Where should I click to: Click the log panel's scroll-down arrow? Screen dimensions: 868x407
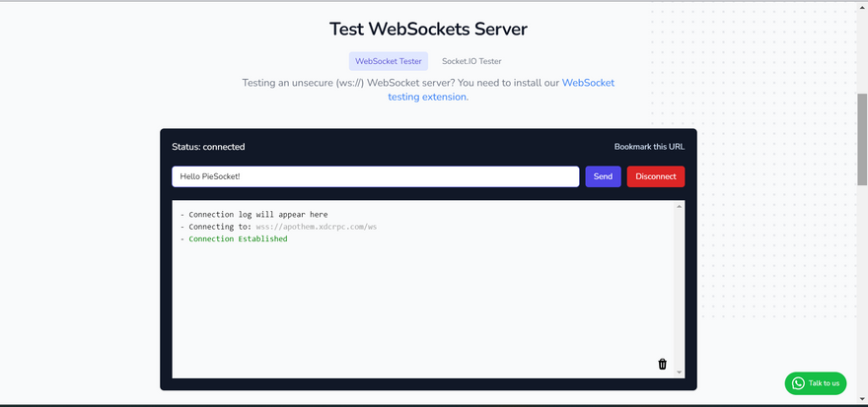(x=679, y=372)
